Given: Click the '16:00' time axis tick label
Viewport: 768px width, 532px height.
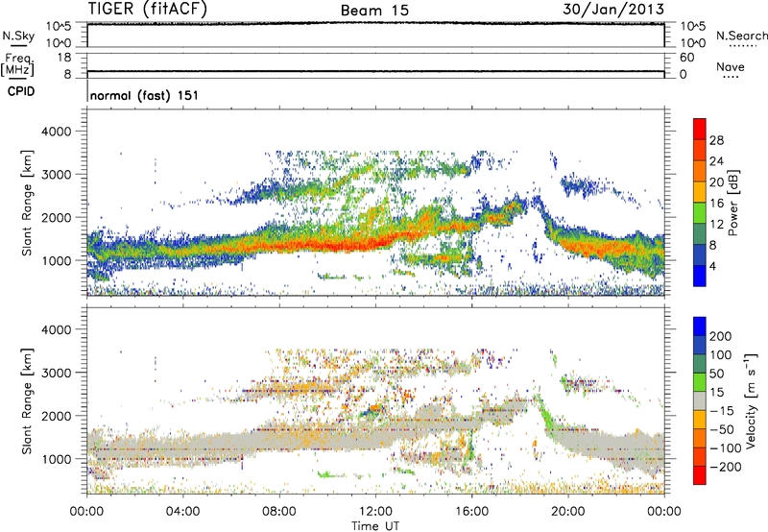Looking at the screenshot, I should pos(472,512).
